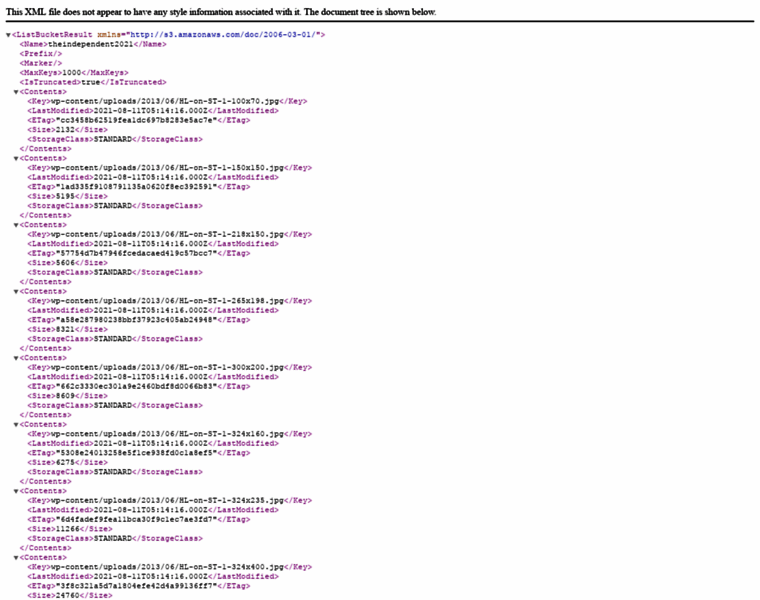Click the key ending HL-on-ST-1-324x160.jpg

[167, 434]
